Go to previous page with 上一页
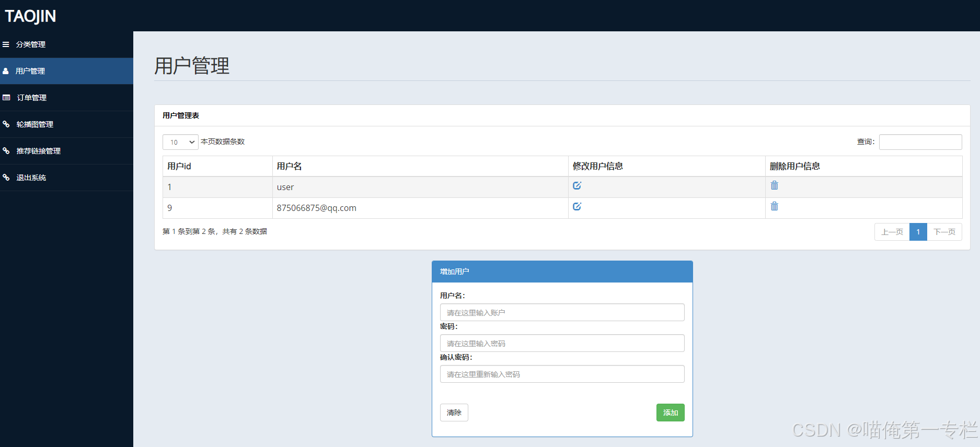Image resolution: width=980 pixels, height=447 pixels. click(892, 232)
